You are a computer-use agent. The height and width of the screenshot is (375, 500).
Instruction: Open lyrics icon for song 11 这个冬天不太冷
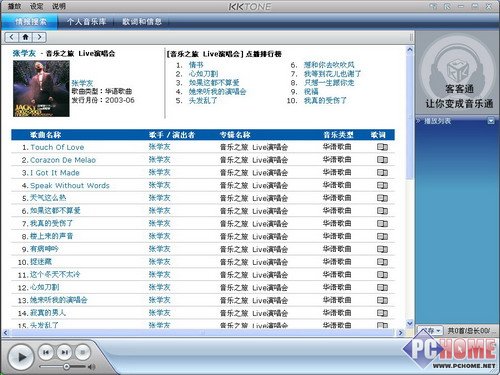pos(382,275)
